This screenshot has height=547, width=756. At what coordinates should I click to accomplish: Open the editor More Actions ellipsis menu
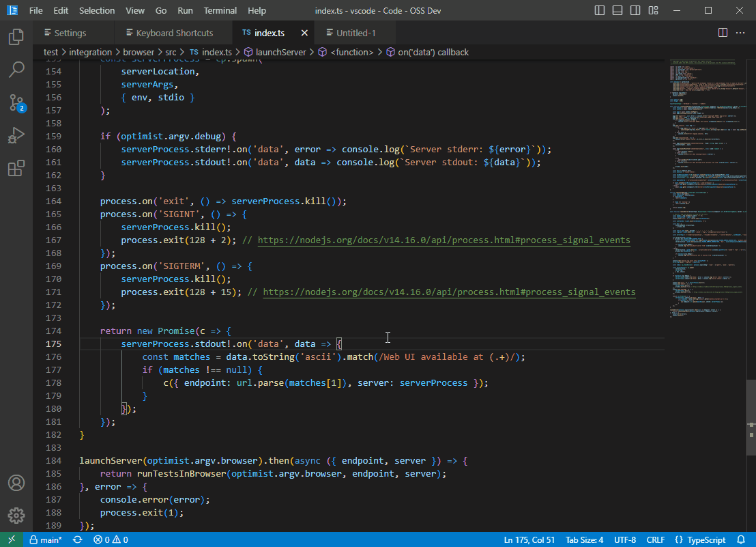(740, 33)
